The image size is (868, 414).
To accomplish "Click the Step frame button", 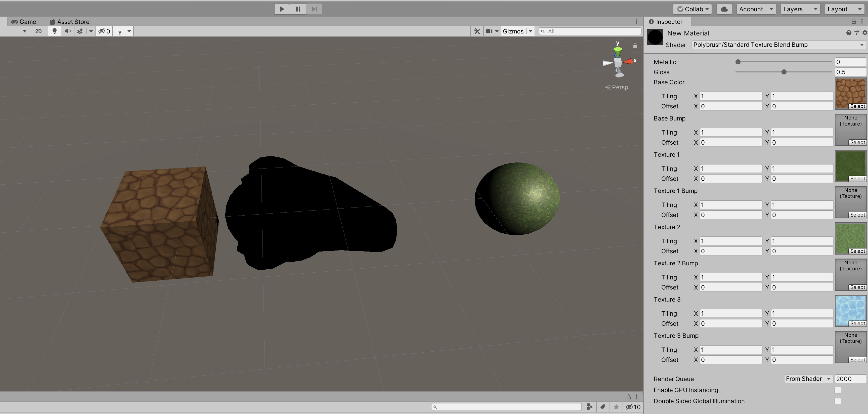I will (x=314, y=9).
